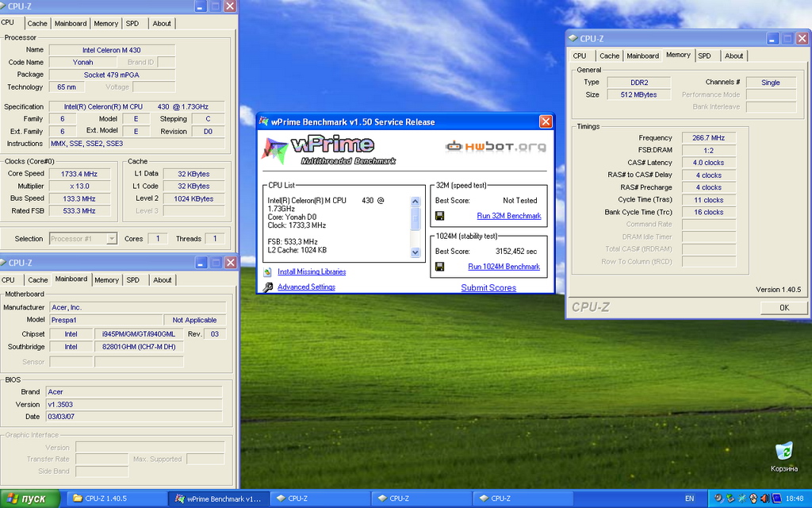Click the Memory CPU-Z window title bar icon

tap(573, 38)
